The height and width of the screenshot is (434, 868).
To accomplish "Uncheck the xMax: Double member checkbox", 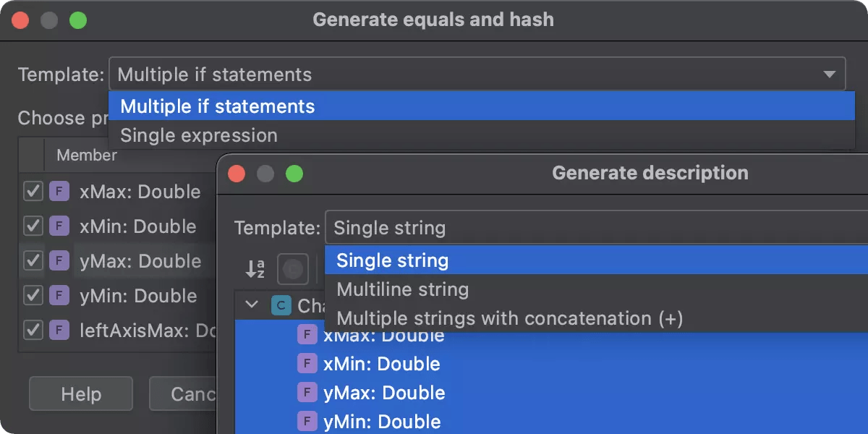I will click(x=33, y=192).
